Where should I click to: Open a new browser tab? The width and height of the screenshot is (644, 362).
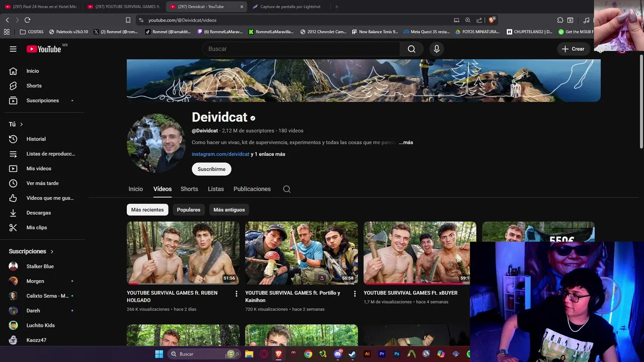pos(337,7)
